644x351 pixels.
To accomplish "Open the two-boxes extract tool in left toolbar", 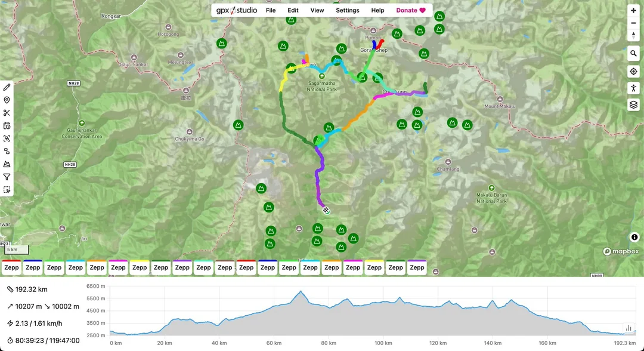I will pyautogui.click(x=7, y=151).
